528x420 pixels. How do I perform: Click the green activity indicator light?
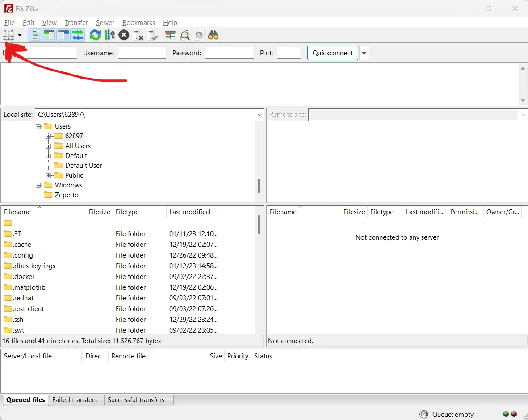tap(506, 414)
